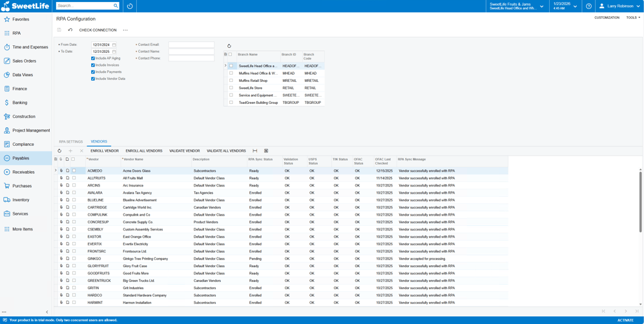Check the Muffins Retail Shop branch checkbox

coord(231,81)
